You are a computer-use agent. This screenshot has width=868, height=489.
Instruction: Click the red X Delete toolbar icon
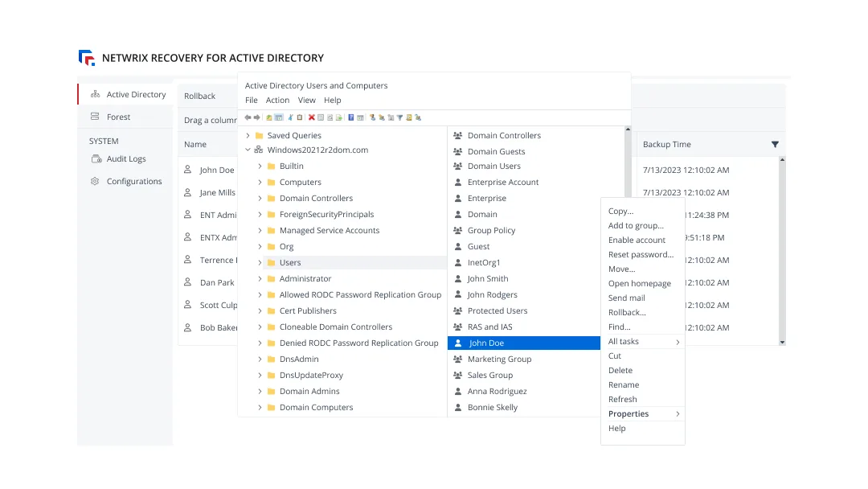pos(312,117)
